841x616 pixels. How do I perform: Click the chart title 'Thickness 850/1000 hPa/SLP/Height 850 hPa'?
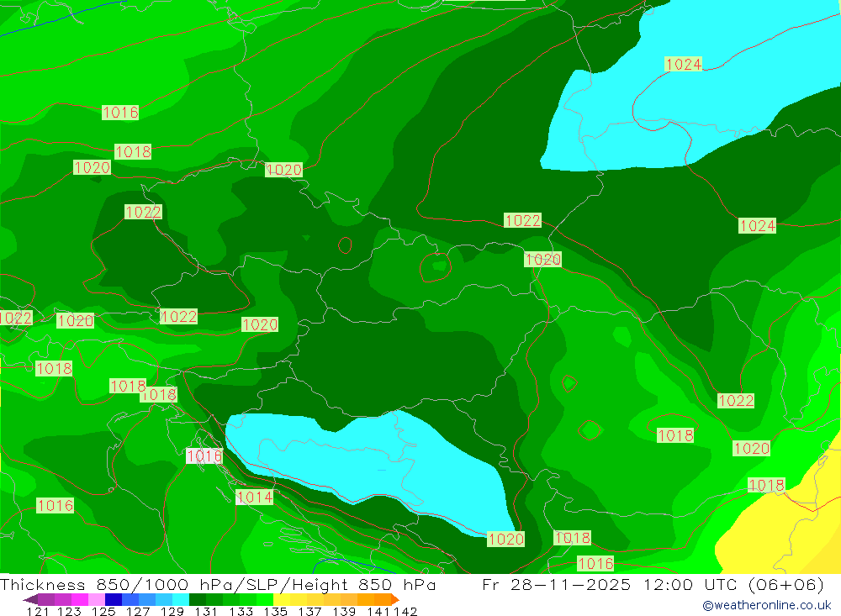coord(218,584)
